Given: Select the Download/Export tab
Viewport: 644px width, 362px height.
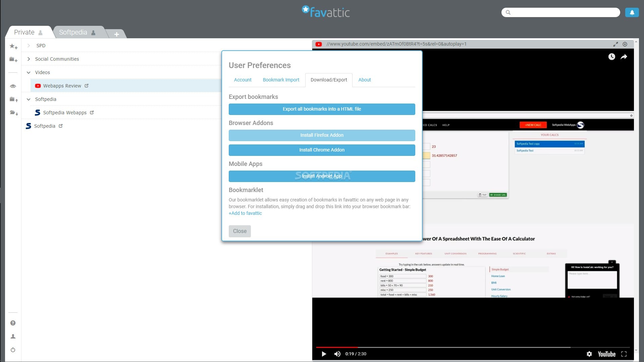Looking at the screenshot, I should tap(329, 80).
